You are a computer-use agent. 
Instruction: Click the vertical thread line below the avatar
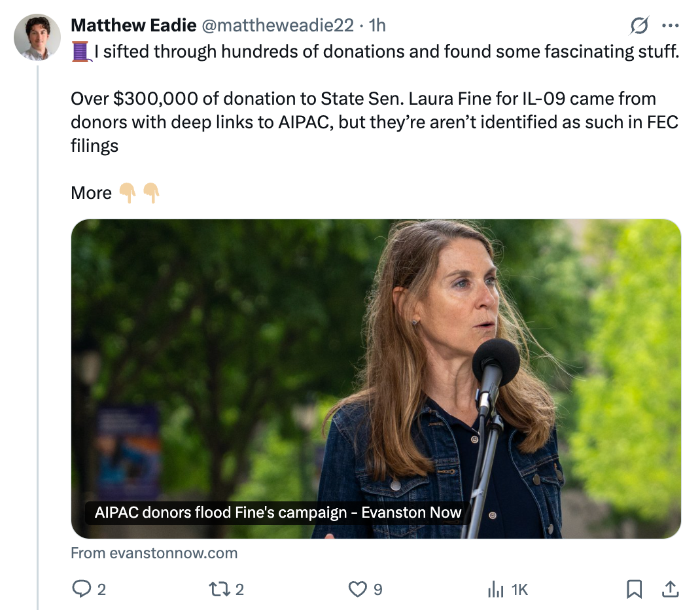point(37,327)
